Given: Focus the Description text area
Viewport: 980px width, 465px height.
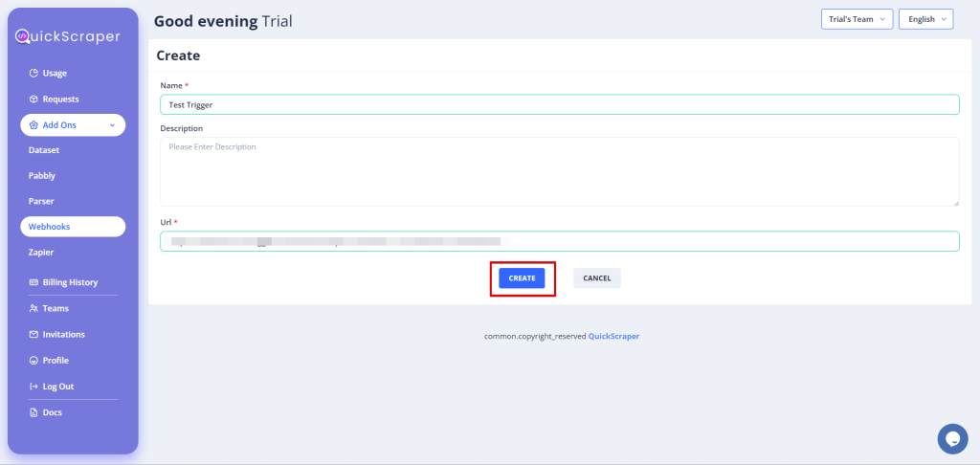Looking at the screenshot, I should click(x=559, y=171).
